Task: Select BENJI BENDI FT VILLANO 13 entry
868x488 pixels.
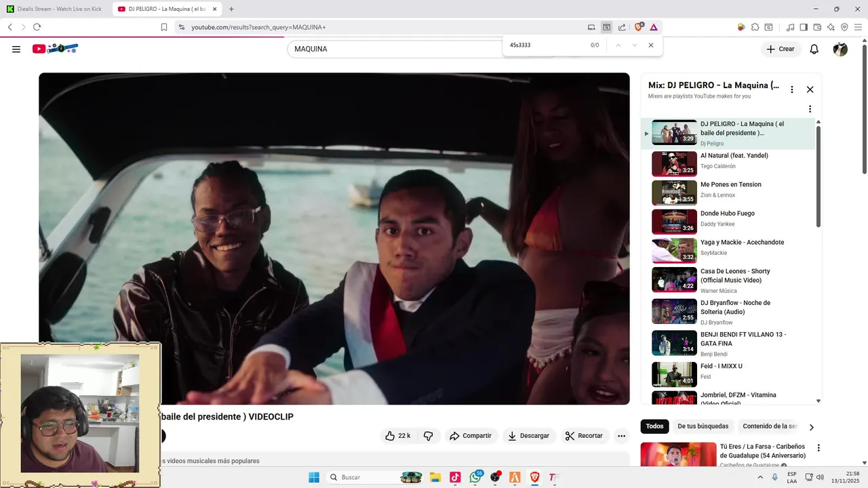Action: (729, 343)
